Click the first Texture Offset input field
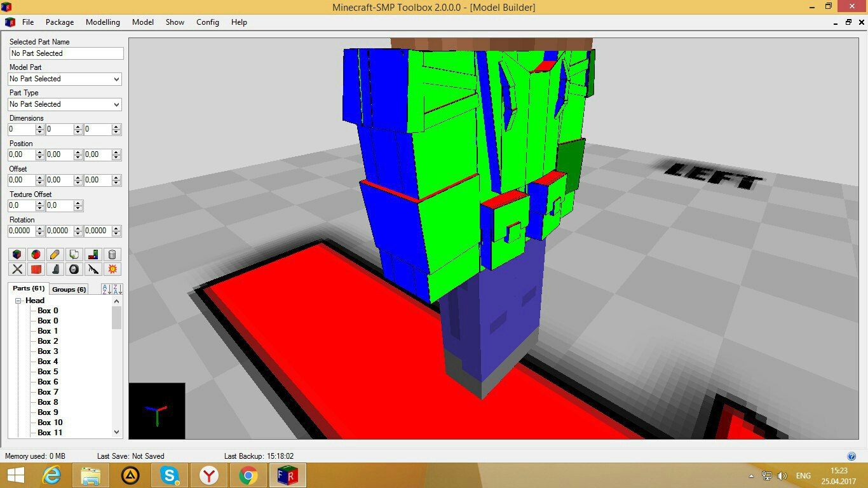 tap(22, 205)
